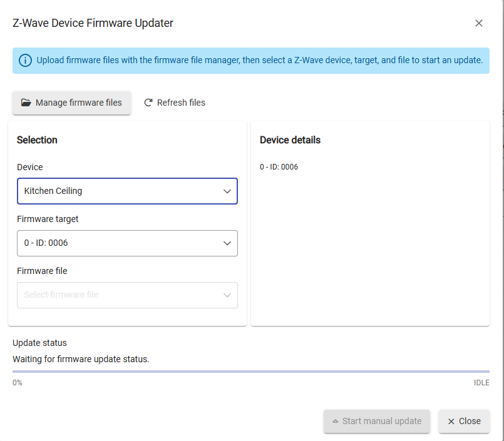Click the Refresh files button

coord(175,103)
